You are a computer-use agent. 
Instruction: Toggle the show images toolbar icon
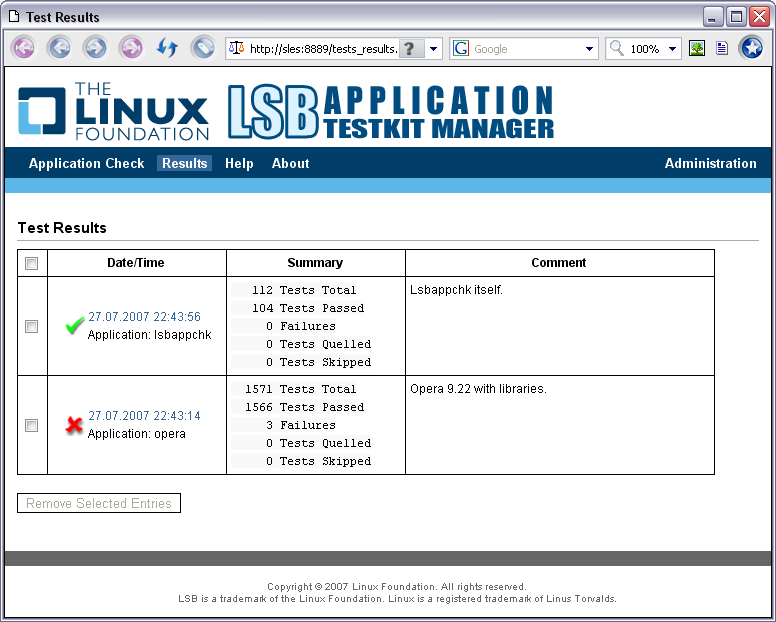[697, 48]
